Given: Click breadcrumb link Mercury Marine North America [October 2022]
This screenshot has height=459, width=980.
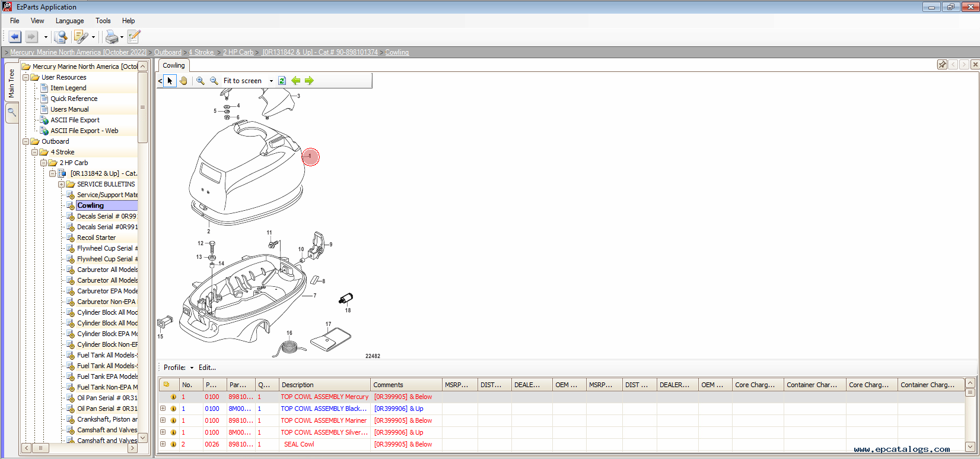Looking at the screenshot, I should [x=78, y=52].
